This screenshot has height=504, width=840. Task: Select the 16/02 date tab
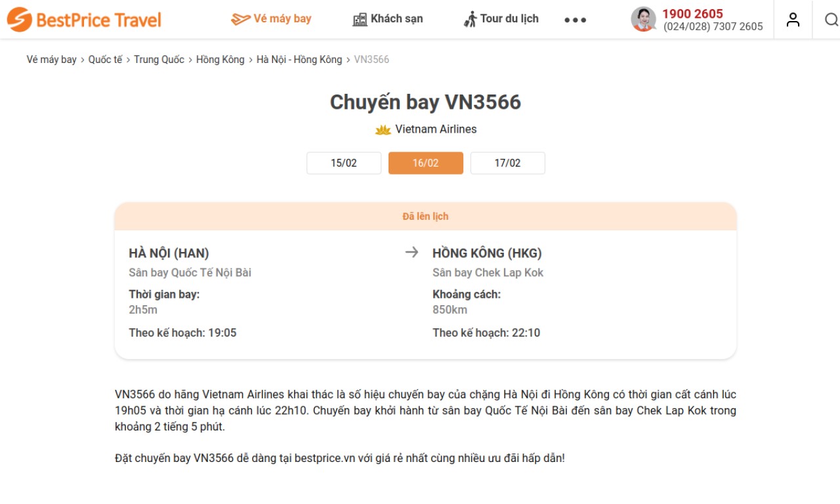point(426,163)
